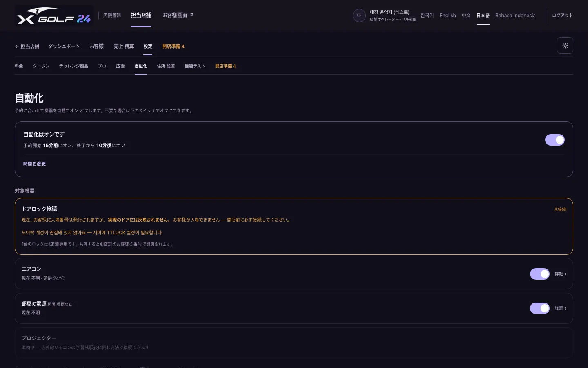Open お客様画面 in a new window

[x=178, y=16]
